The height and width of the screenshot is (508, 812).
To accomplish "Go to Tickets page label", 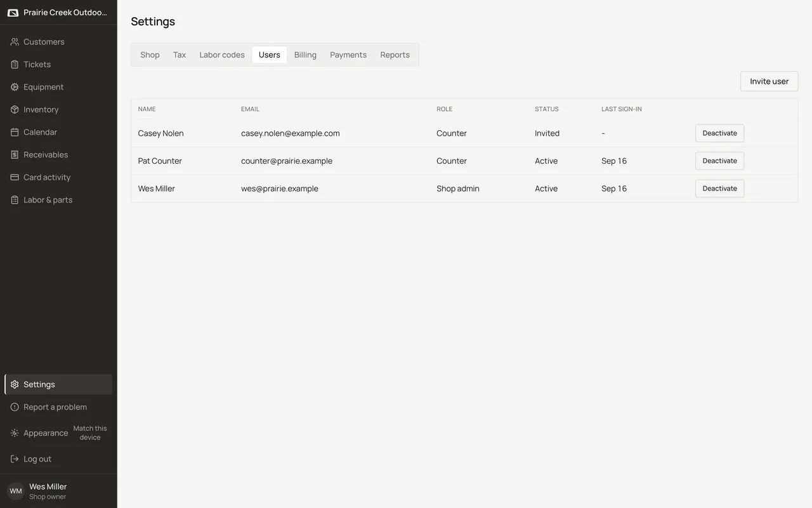I will pos(37,64).
